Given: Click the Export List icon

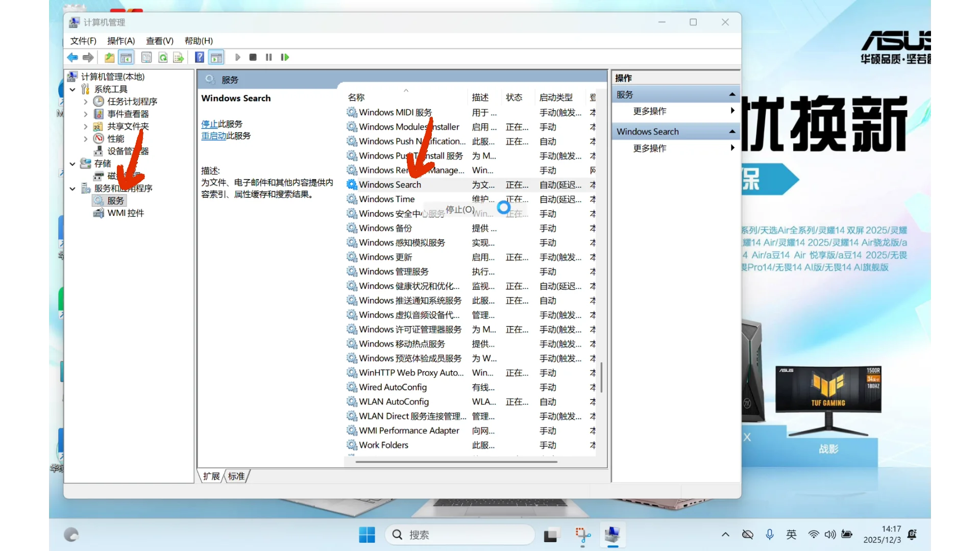Looking at the screenshot, I should click(179, 57).
